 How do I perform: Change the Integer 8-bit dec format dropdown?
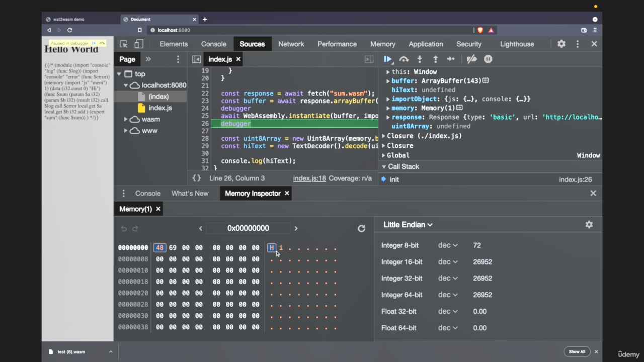448,245
